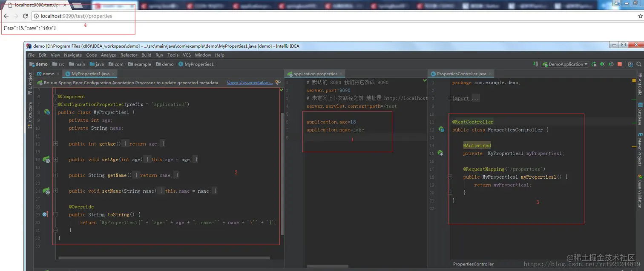Run with coverage icon in toolbar

coord(611,64)
